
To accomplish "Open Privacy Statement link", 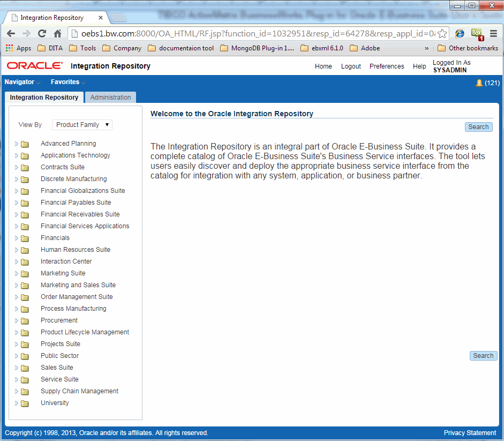I will (470, 433).
